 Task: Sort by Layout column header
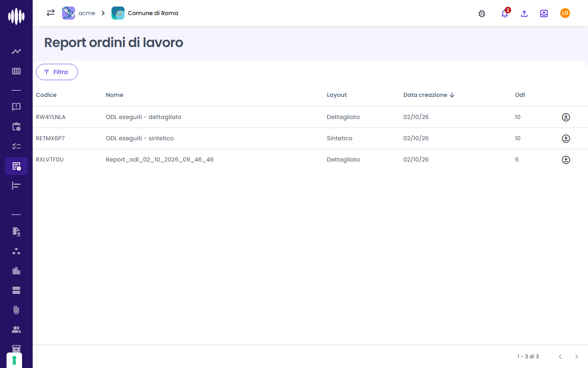tap(336, 95)
